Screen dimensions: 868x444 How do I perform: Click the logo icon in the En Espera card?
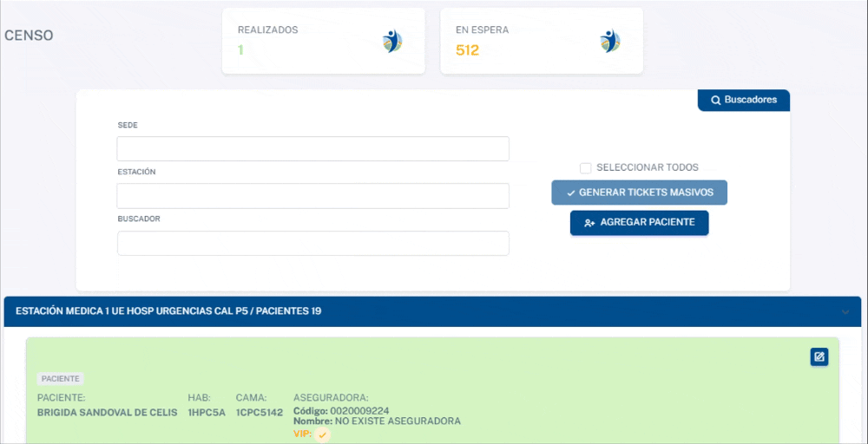coord(610,41)
